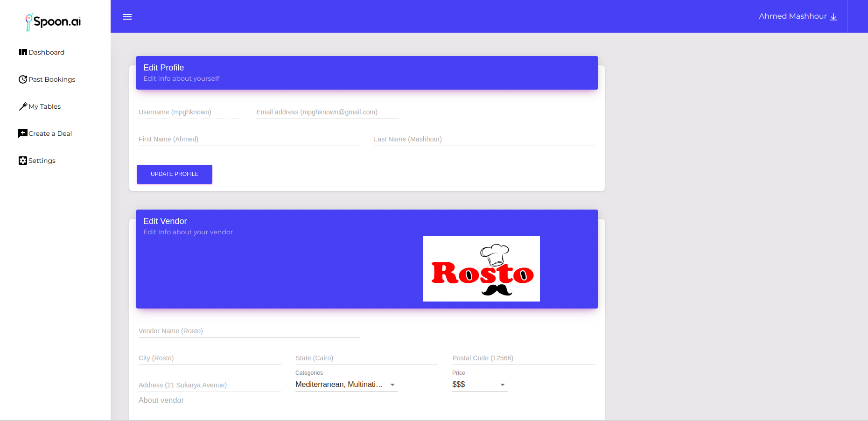The width and height of the screenshot is (868, 421).
Task: Click the State input field
Action: [367, 358]
